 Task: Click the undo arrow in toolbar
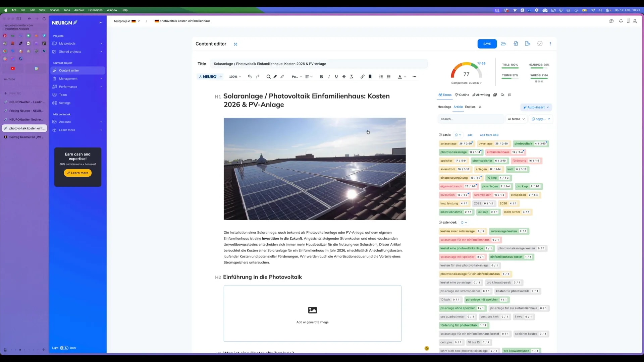click(250, 77)
